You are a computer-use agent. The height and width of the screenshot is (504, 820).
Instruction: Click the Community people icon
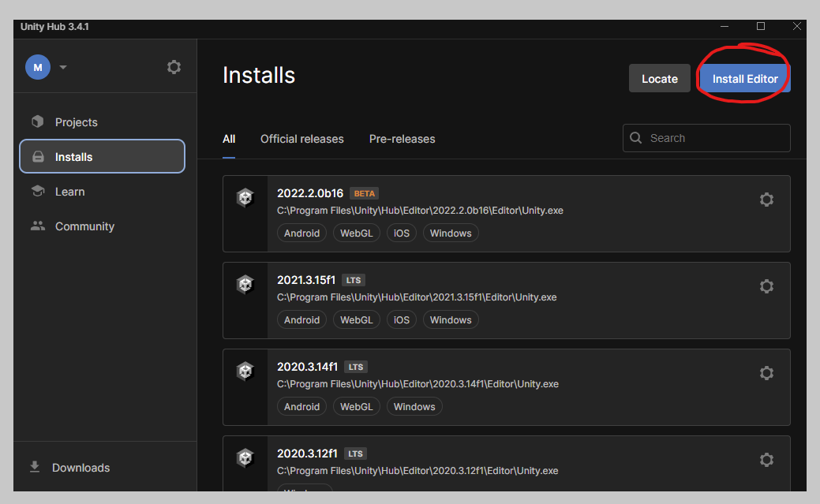pyautogui.click(x=38, y=226)
